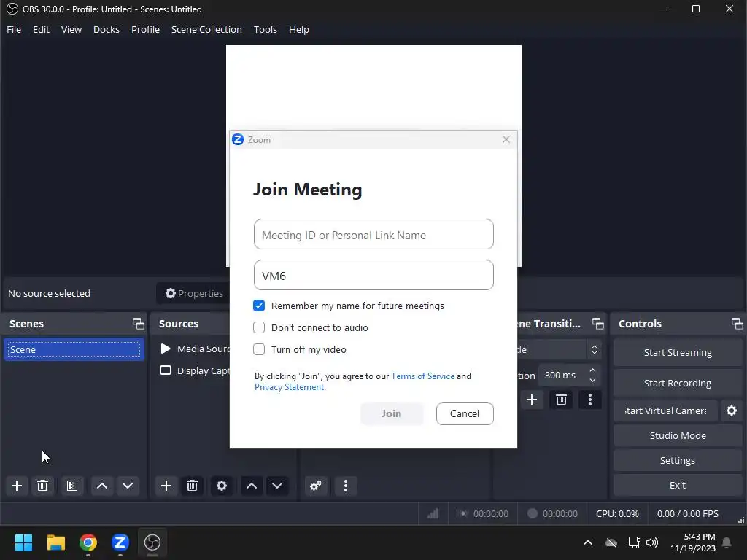This screenshot has height=560, width=747.
Task: Move source down arrow in Sources dock
Action: 277,486
